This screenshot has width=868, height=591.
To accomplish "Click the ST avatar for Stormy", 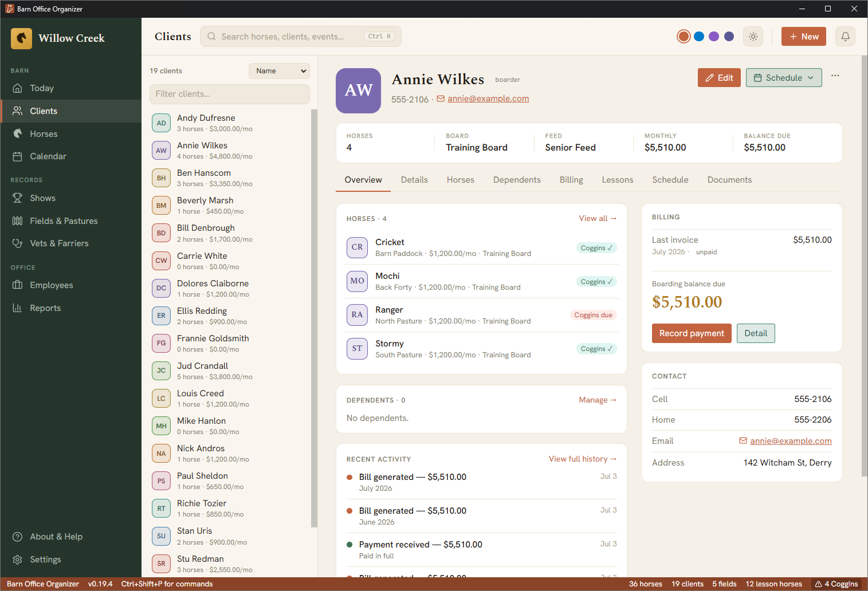I will [357, 349].
